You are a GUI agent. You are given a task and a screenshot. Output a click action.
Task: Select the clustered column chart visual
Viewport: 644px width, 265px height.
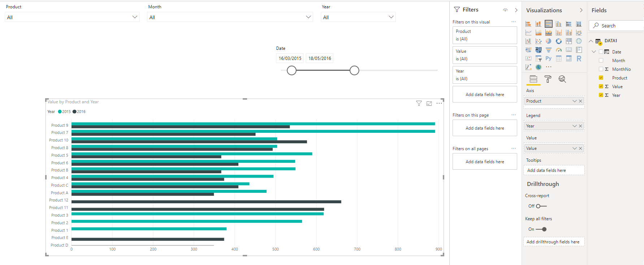558,24
